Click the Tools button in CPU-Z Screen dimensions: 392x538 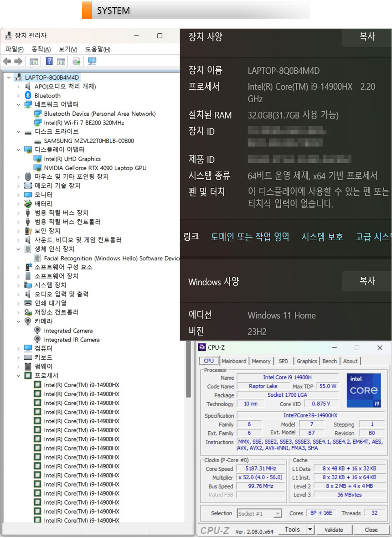(292, 529)
